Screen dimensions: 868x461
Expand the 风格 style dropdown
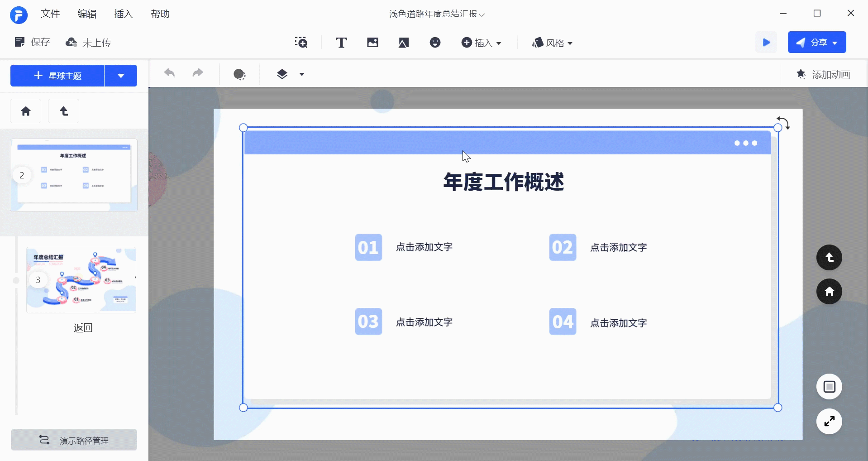pos(570,43)
